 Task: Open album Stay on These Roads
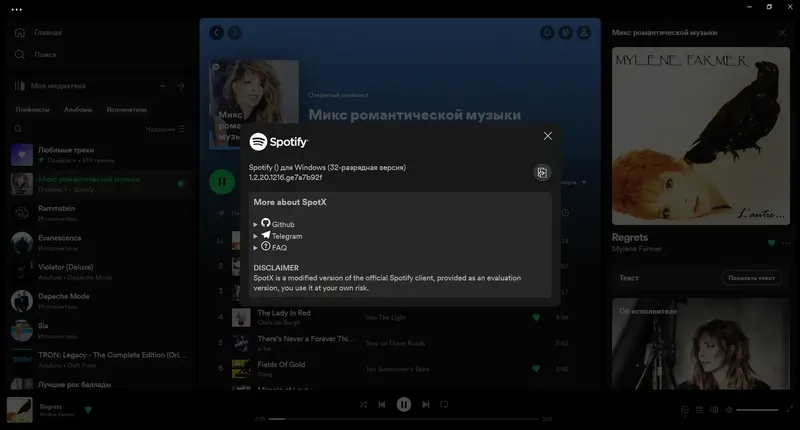pos(395,343)
